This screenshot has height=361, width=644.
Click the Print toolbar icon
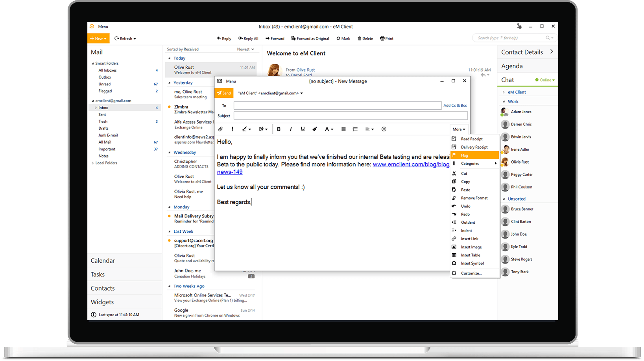[382, 39]
